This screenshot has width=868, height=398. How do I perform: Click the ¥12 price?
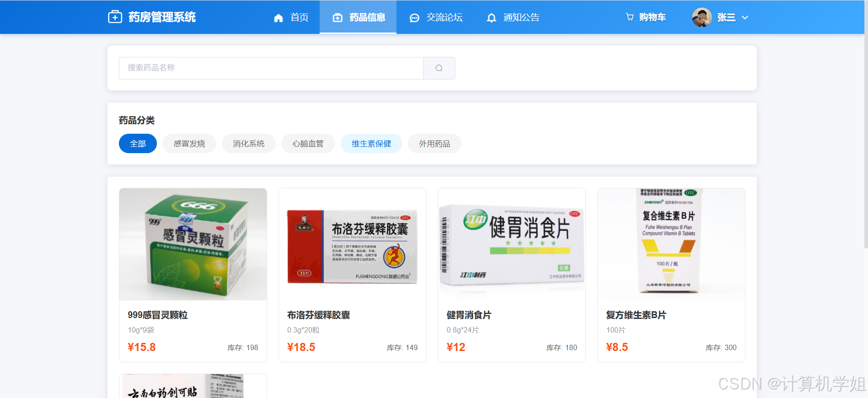click(x=456, y=347)
